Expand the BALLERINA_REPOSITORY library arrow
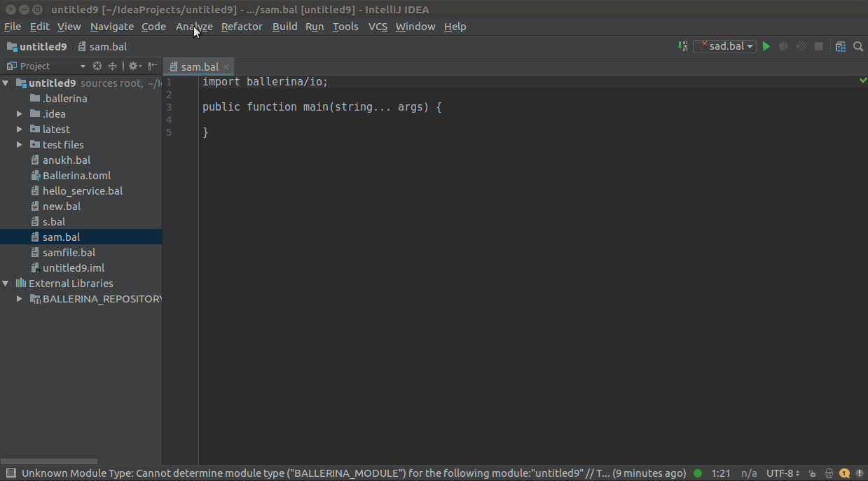 (20, 299)
